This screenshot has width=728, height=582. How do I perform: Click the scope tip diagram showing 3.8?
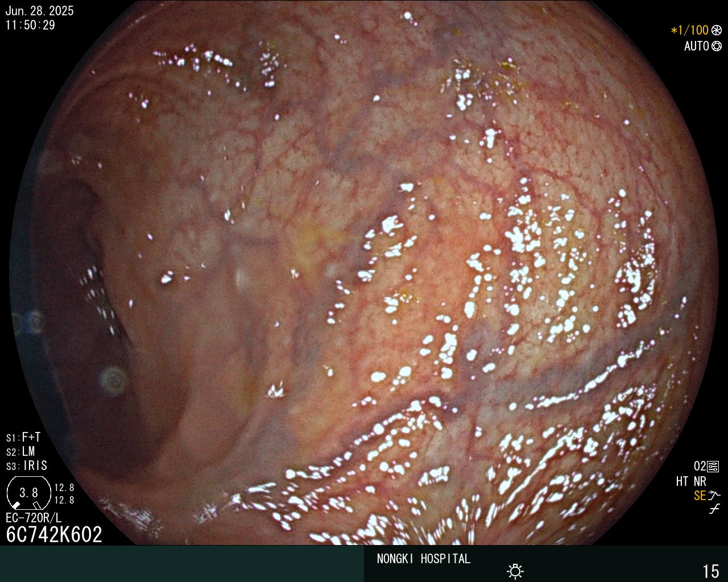point(28,493)
